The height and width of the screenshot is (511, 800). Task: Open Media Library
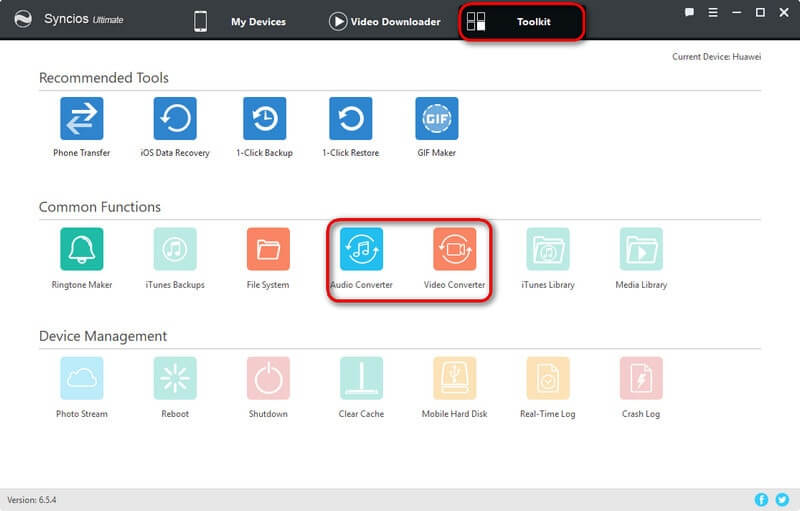coord(641,249)
